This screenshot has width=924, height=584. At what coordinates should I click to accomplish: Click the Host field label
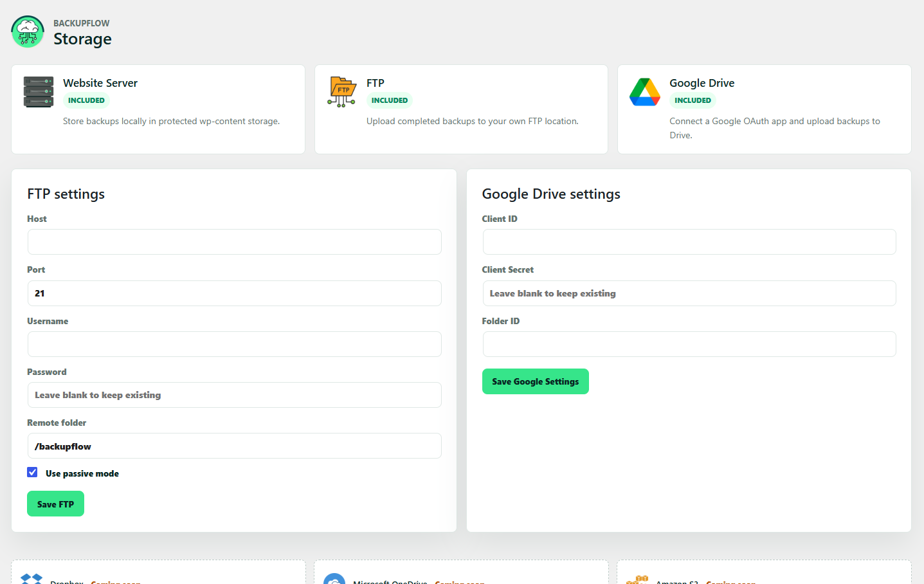(x=37, y=219)
